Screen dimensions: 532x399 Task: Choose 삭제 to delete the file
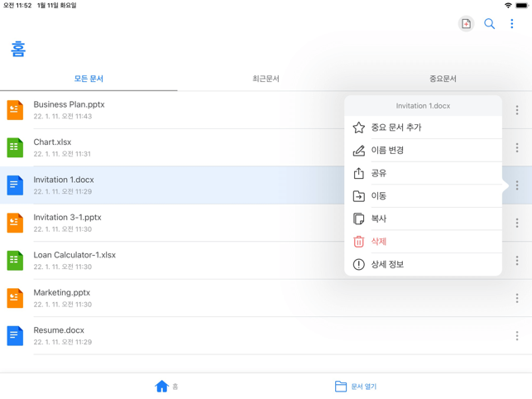(x=423, y=242)
